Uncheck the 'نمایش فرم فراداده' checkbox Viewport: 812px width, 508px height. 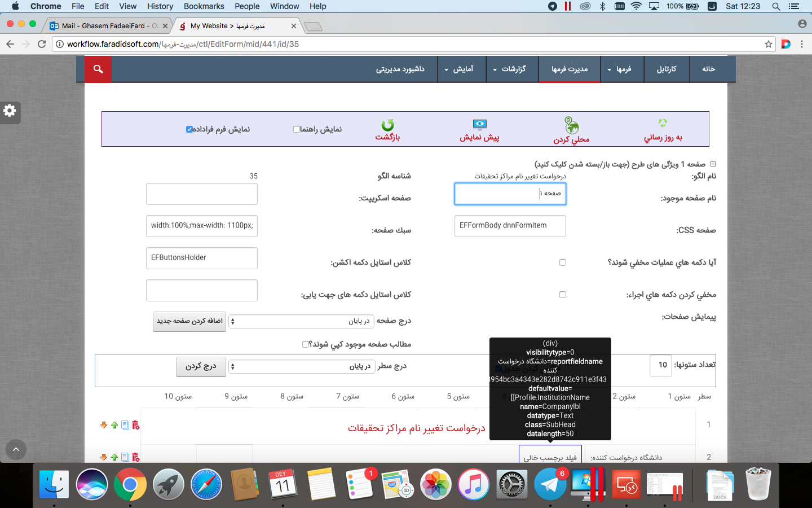(189, 129)
